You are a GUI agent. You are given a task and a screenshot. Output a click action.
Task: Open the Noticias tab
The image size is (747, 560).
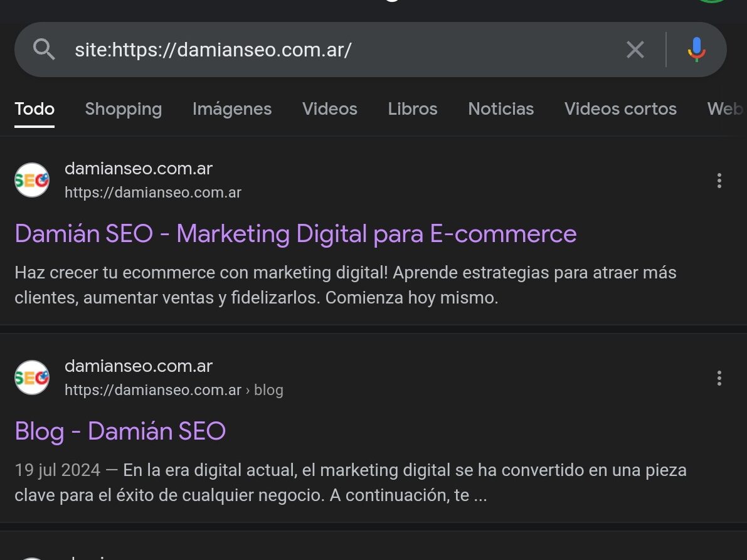(x=501, y=109)
